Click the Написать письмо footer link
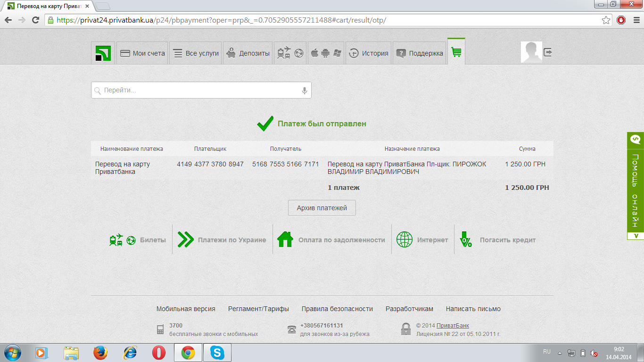 pos(473,309)
